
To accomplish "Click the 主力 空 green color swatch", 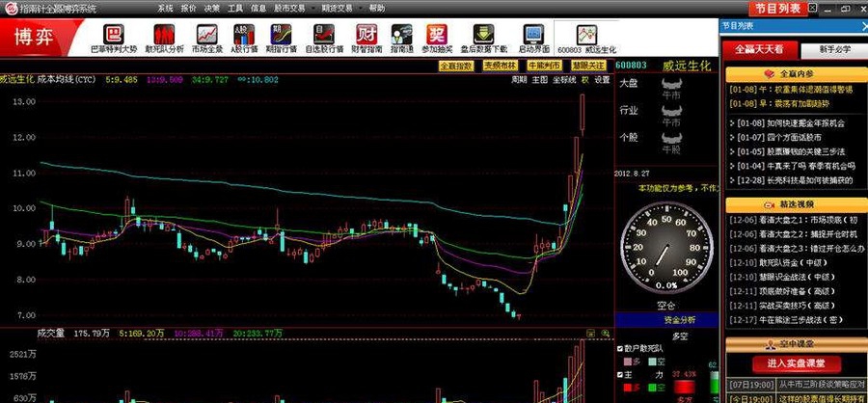I will pos(652,388).
